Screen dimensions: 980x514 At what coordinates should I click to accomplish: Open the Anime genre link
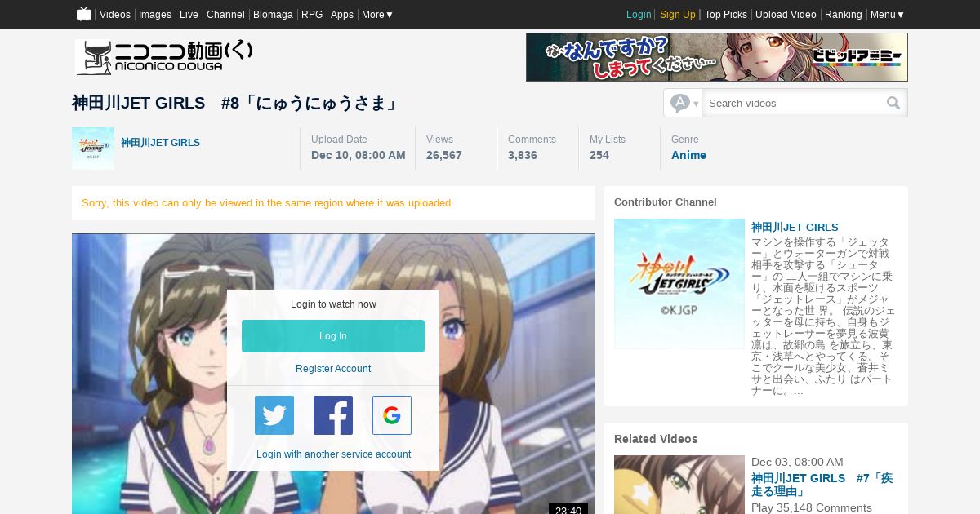[x=688, y=155]
